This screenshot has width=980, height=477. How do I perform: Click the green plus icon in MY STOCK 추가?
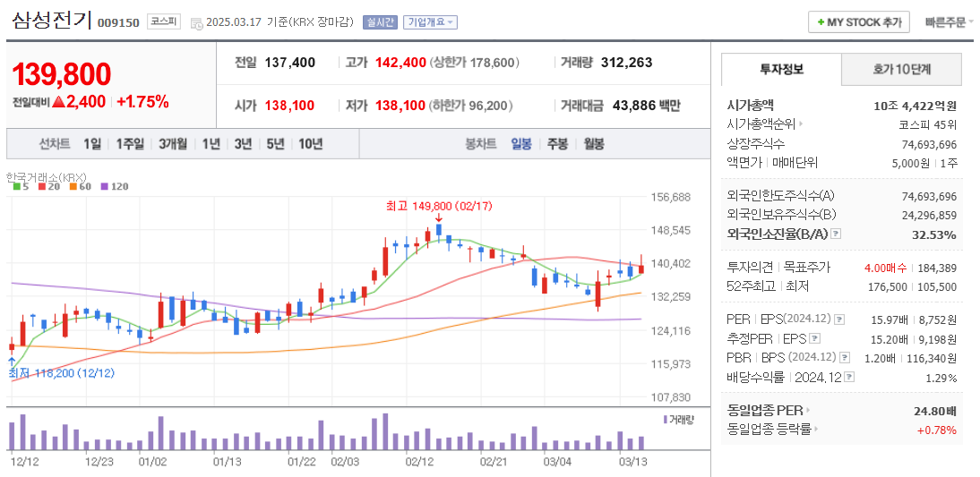coord(821,22)
